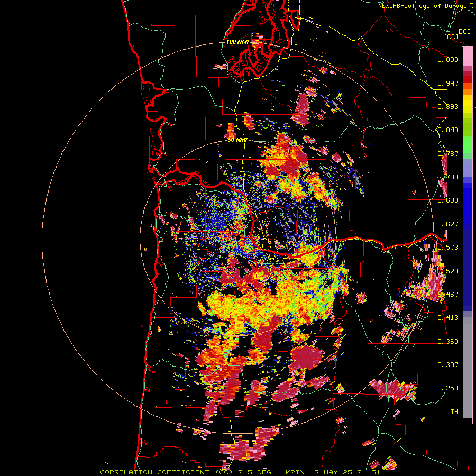The width and height of the screenshot is (476, 476).
Task: Click the DCC label above the color scale
Action: point(465,32)
